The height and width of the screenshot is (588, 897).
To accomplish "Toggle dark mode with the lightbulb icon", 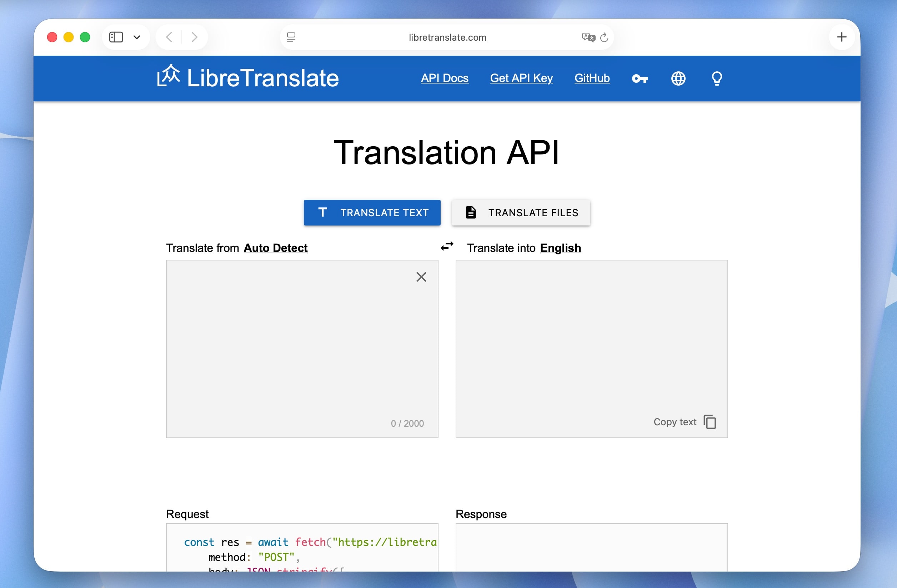I will (x=717, y=78).
